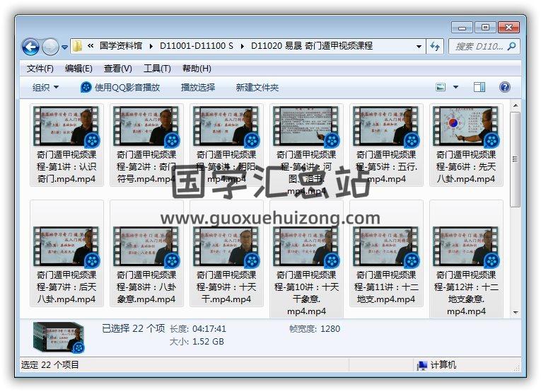Click the change view icon
Viewport: 541px width, 392px height.
click(441, 87)
